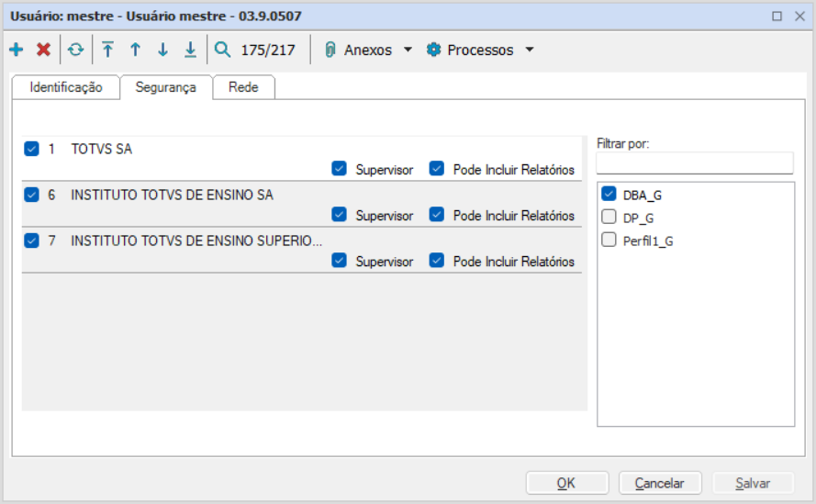The width and height of the screenshot is (816, 504).
Task: Go to previous record up arrow
Action: coord(135,50)
